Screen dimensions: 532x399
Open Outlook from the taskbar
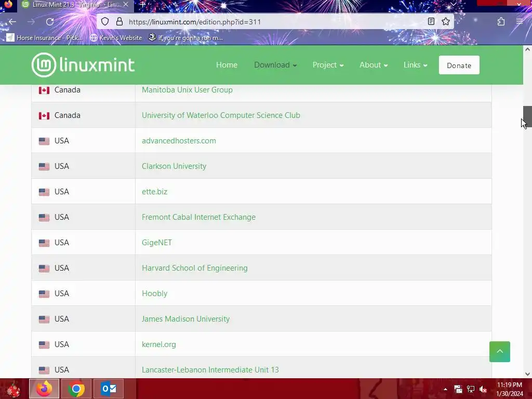pyautogui.click(x=109, y=389)
